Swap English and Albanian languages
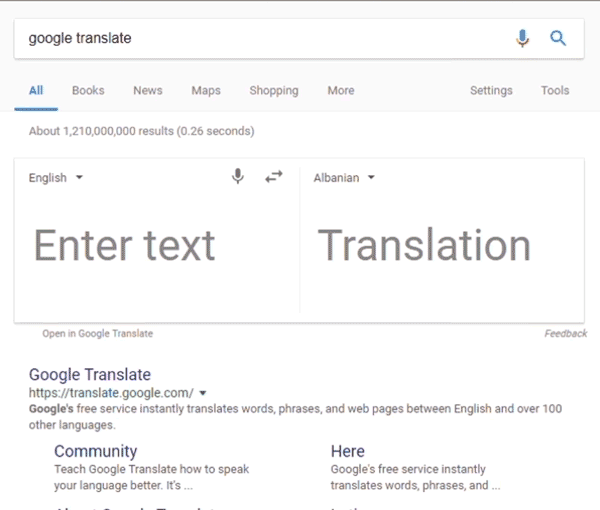 [274, 177]
